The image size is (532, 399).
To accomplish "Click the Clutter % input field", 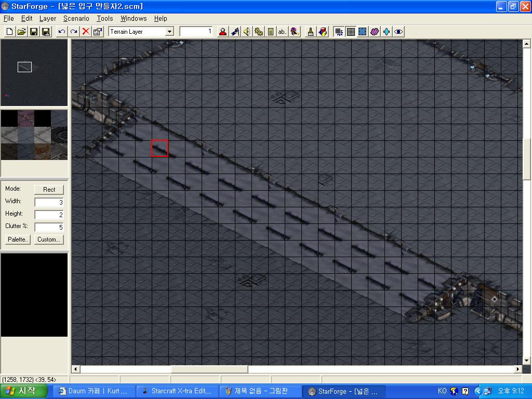I will click(49, 227).
